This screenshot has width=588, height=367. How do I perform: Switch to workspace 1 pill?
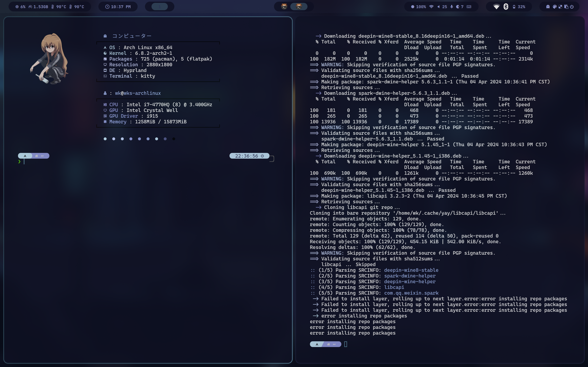[159, 7]
